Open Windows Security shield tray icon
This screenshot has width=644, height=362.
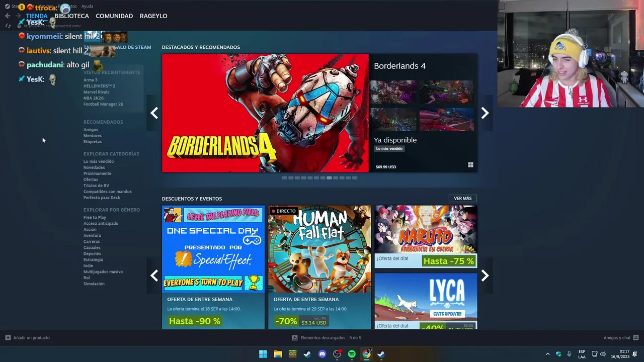pyautogui.click(x=558, y=354)
